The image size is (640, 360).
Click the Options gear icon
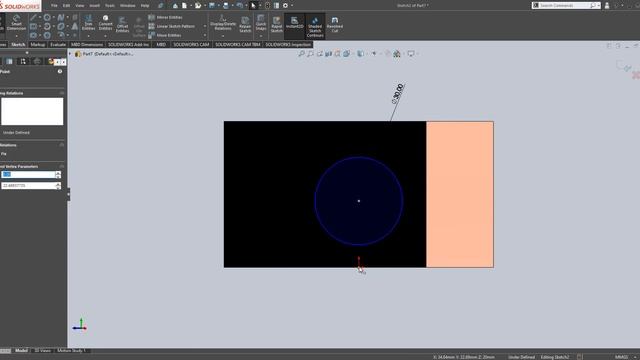point(285,6)
